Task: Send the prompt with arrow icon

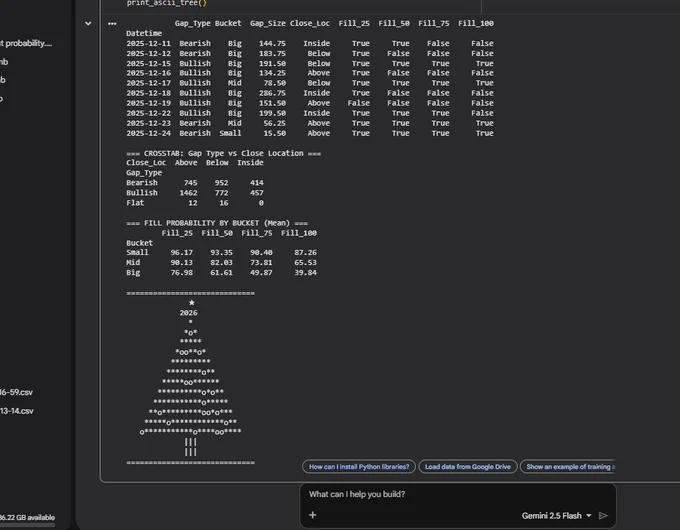Action: pyautogui.click(x=603, y=516)
